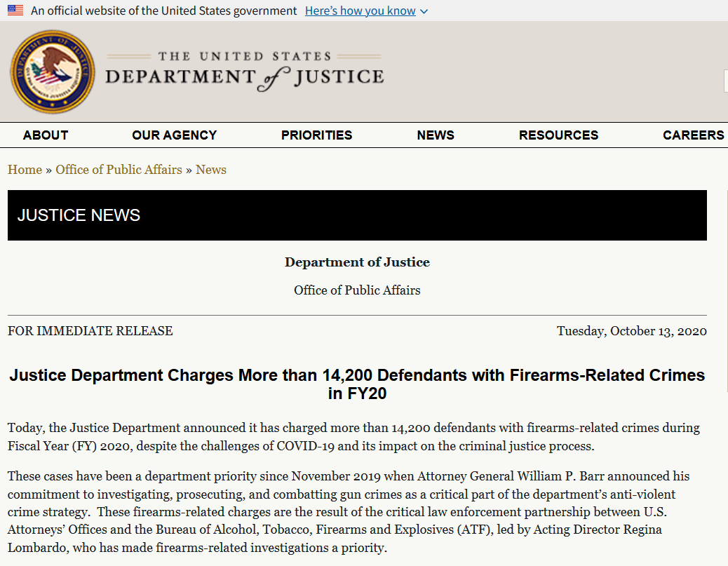Open Office of Public Affairs breadcrumb
Viewport: 728px width, 566px height.
click(x=119, y=170)
